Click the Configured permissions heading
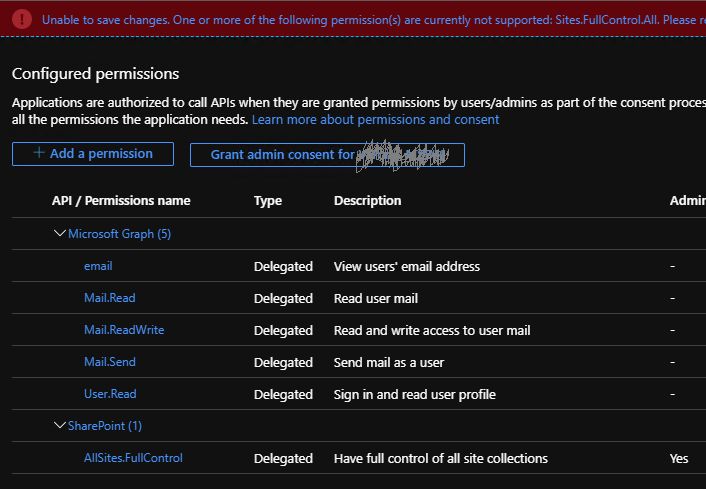The image size is (706, 489). (95, 73)
